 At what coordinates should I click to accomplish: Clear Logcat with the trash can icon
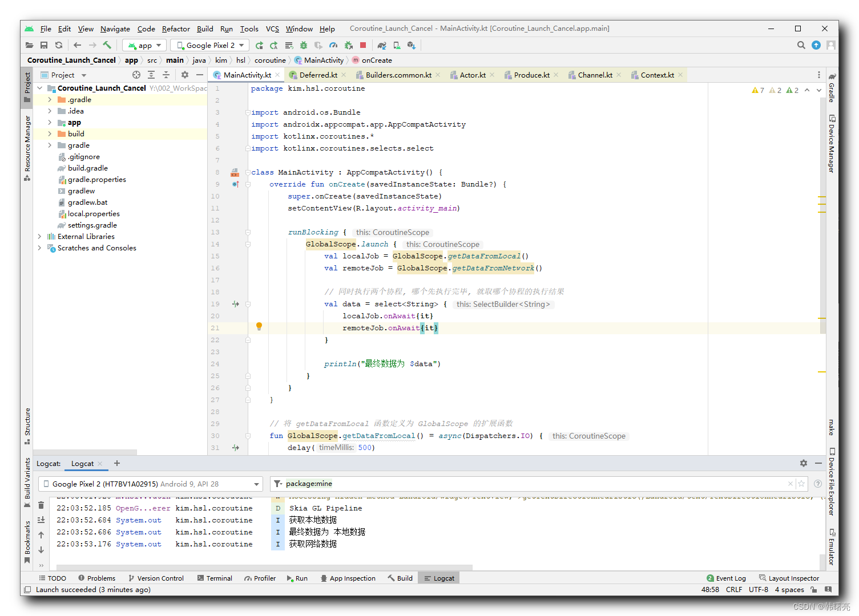tap(41, 505)
